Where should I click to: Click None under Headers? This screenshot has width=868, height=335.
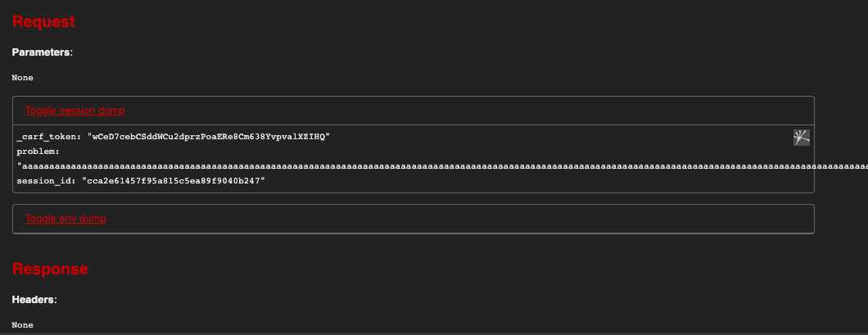(x=23, y=325)
